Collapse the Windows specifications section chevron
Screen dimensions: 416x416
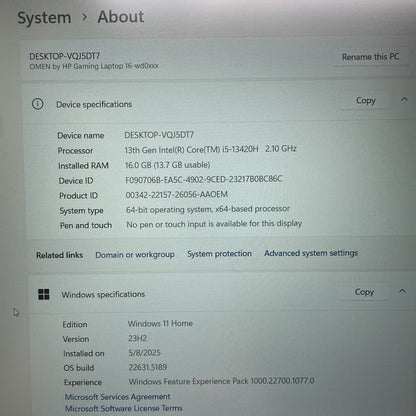click(x=402, y=291)
